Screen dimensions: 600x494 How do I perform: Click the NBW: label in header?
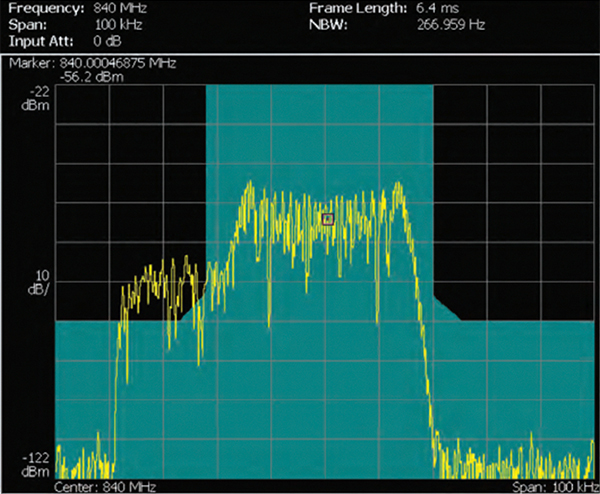[328, 25]
